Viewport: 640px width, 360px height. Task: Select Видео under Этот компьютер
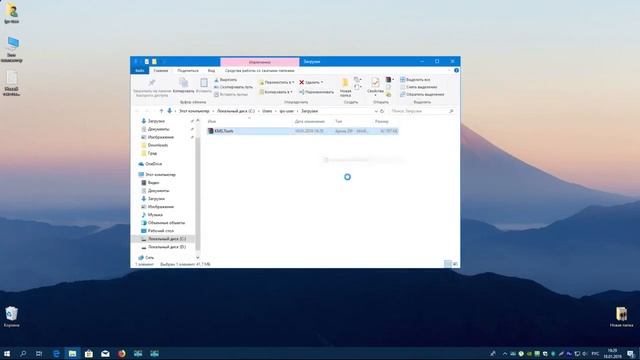tap(153, 183)
